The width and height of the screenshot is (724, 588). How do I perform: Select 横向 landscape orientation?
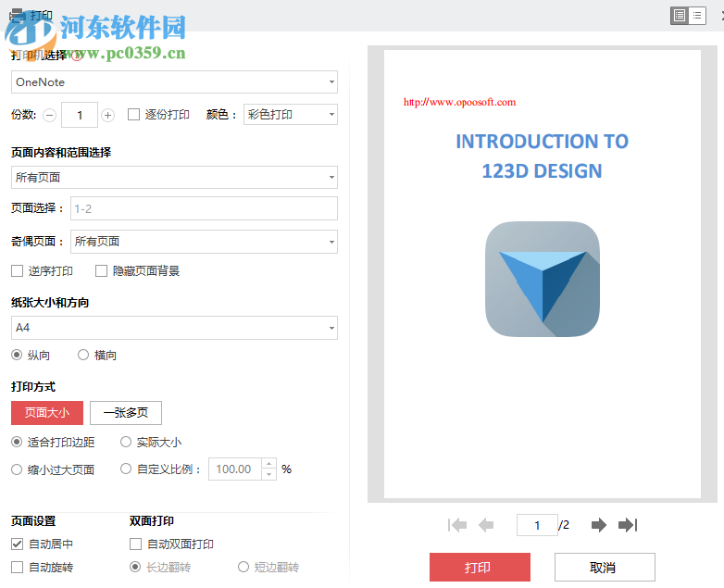[x=83, y=356]
